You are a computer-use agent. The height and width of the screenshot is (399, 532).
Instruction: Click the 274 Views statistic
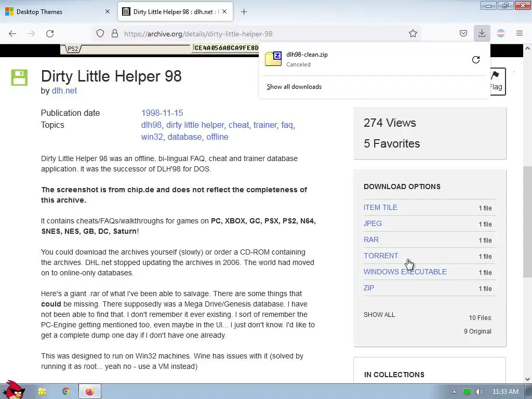click(390, 123)
